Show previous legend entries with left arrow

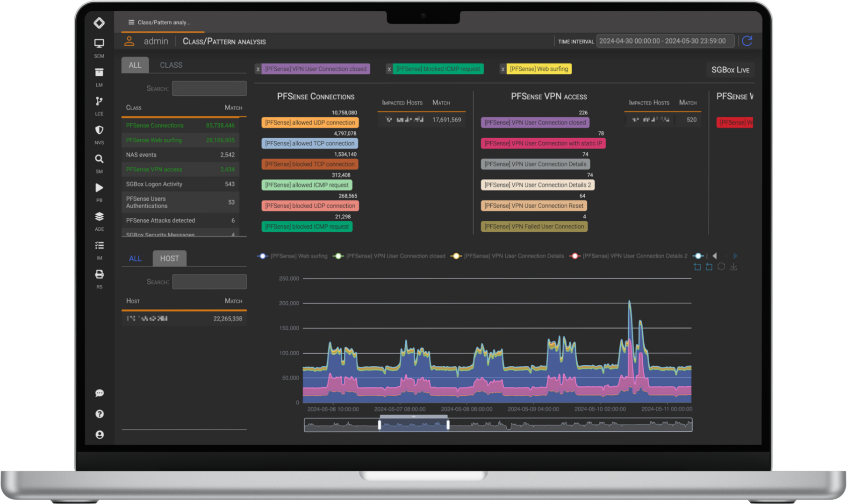715,256
